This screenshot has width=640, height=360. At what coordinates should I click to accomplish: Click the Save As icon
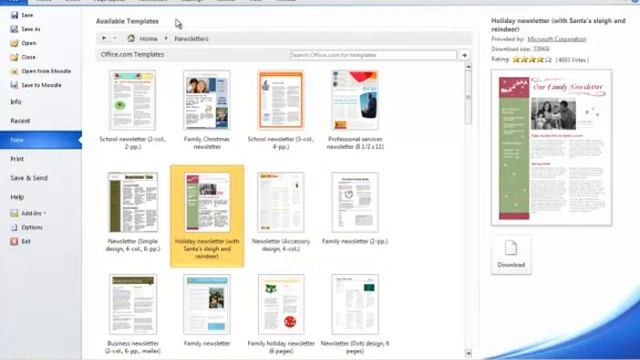14,29
